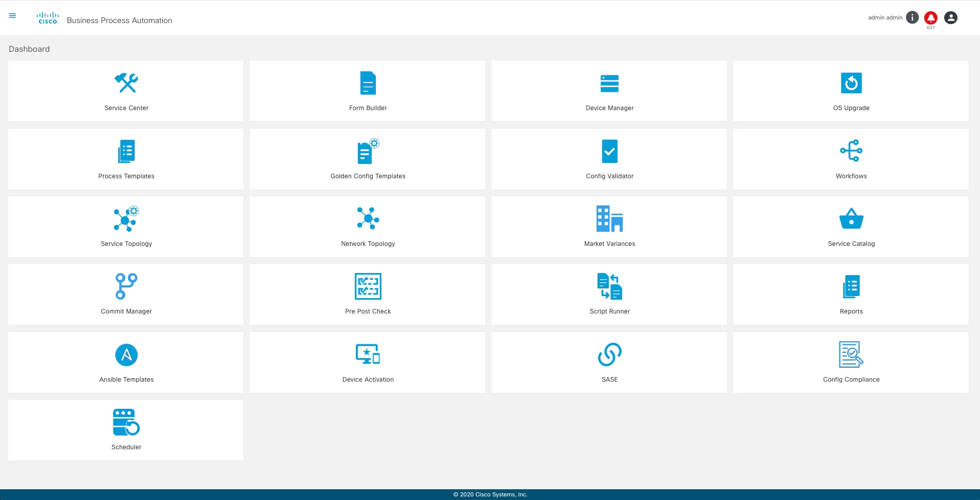Click the Config Compliance label
980x500 pixels.
pos(851,380)
